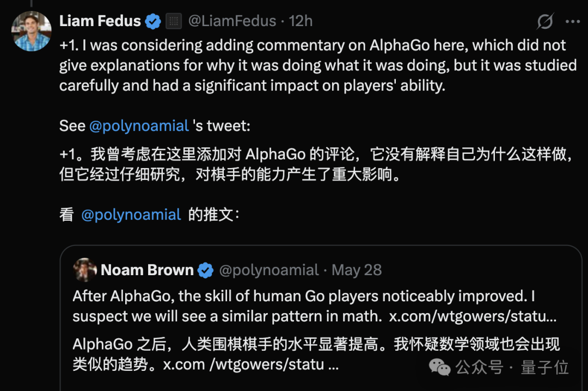Open the x.com /wtgowers/statu link in the Chinese text
The image size is (588, 391).
(251, 364)
